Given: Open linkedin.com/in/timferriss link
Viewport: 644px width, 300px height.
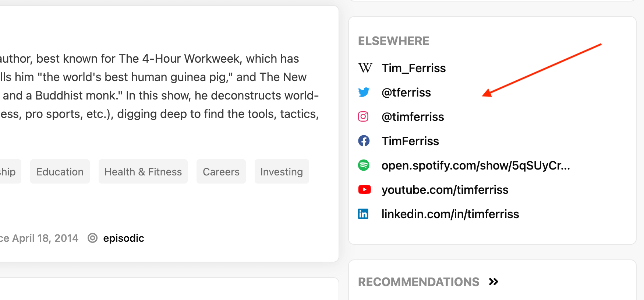Looking at the screenshot, I should coord(450,214).
